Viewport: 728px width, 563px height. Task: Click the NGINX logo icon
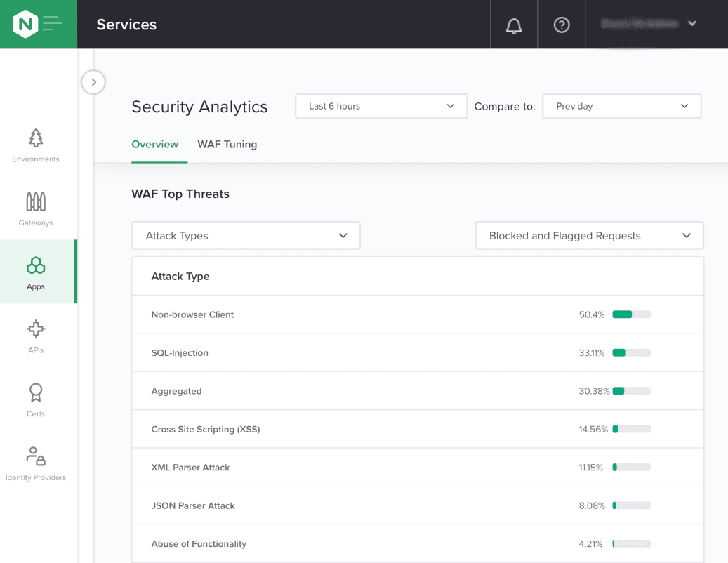tap(25, 25)
